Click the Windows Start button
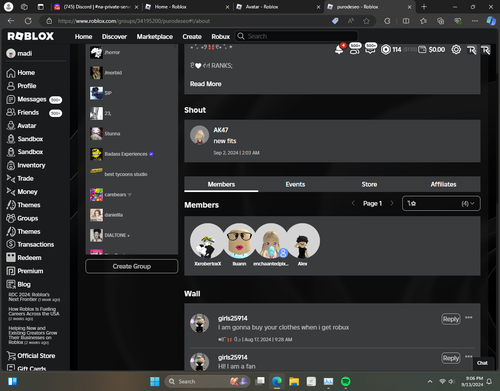500x391 pixels. click(x=155, y=381)
